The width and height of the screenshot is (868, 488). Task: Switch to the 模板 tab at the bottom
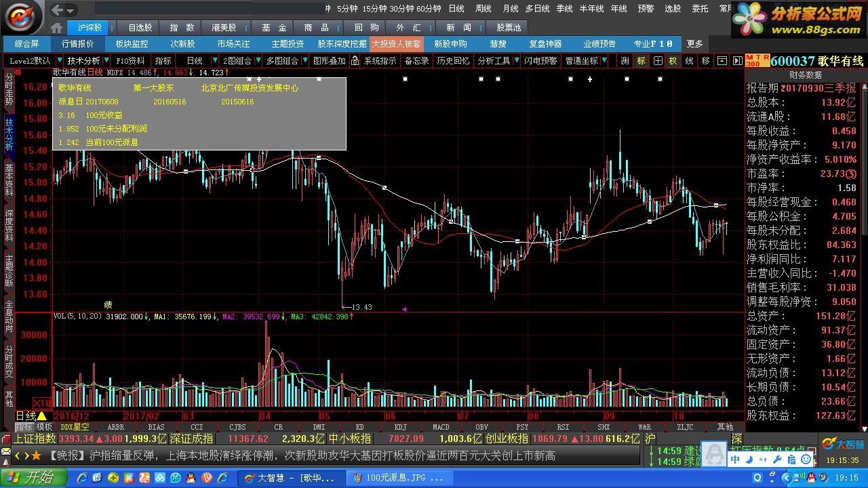tap(44, 427)
